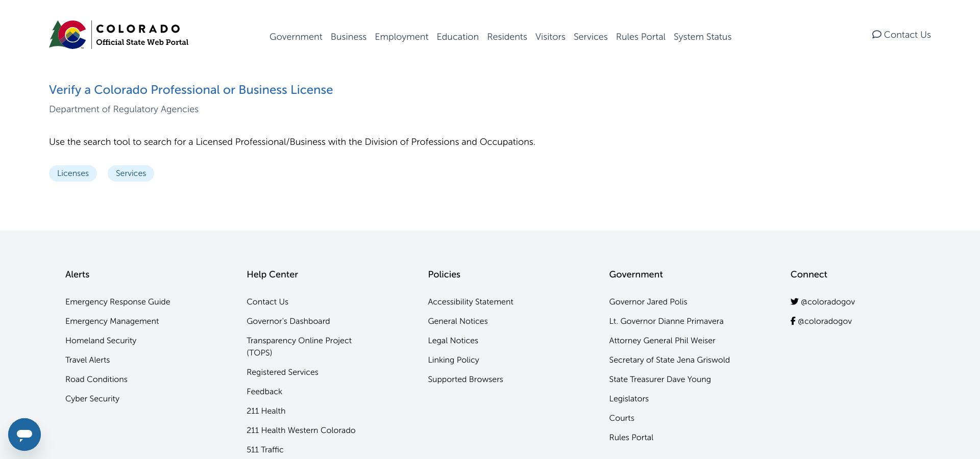
Task: Open the chat bubble widget
Action: [x=24, y=435]
